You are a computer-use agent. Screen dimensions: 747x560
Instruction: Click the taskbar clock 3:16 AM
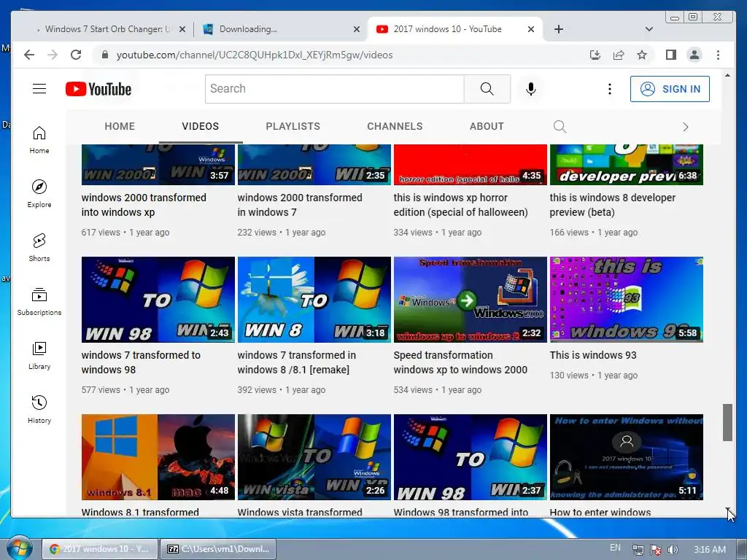click(x=710, y=550)
